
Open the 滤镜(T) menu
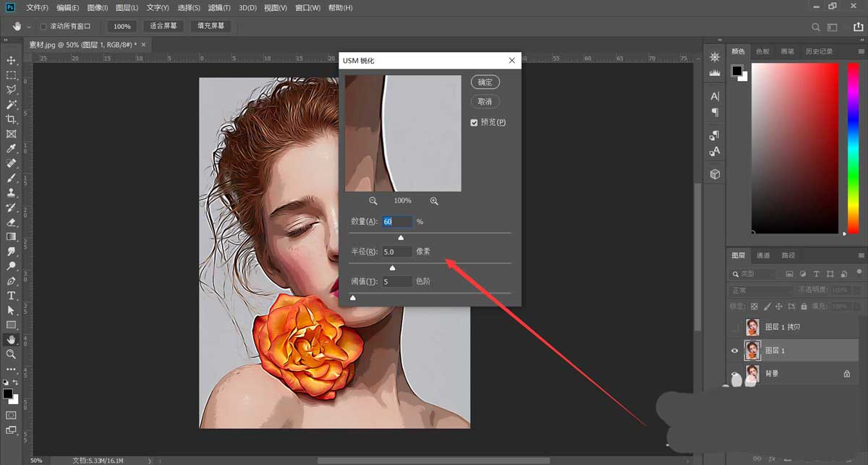click(218, 8)
